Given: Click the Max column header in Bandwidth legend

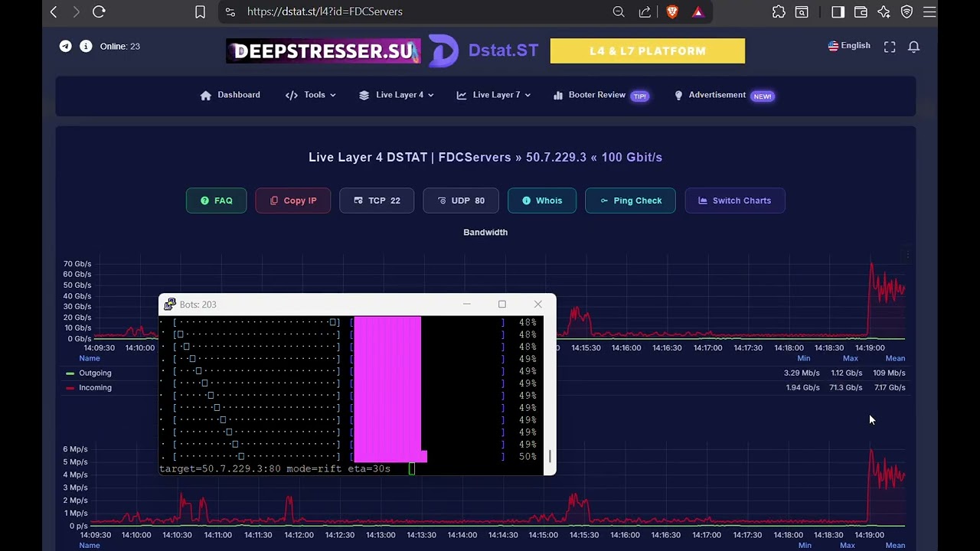Looking at the screenshot, I should pos(851,358).
